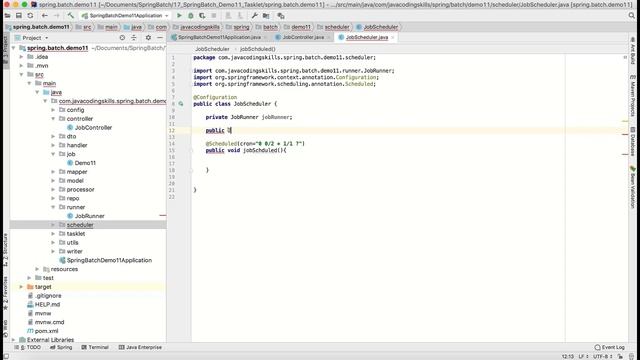
Task: Expand the resources folder
Action: click(x=37, y=269)
